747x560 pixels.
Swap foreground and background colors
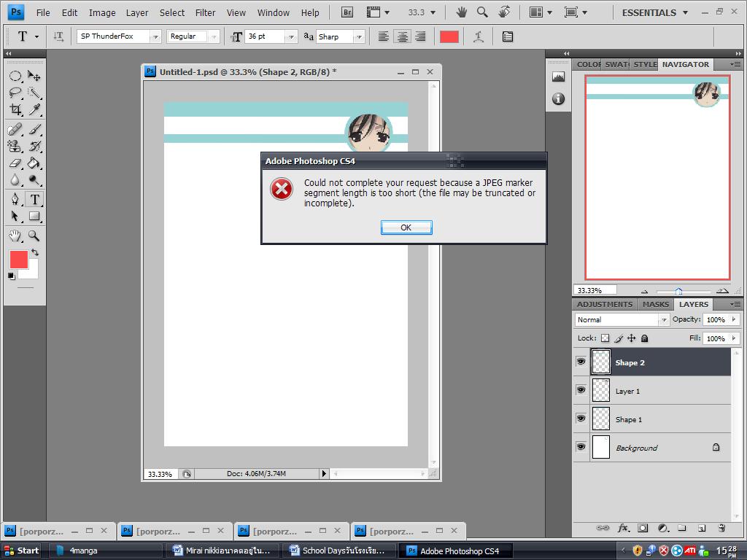tap(35, 252)
